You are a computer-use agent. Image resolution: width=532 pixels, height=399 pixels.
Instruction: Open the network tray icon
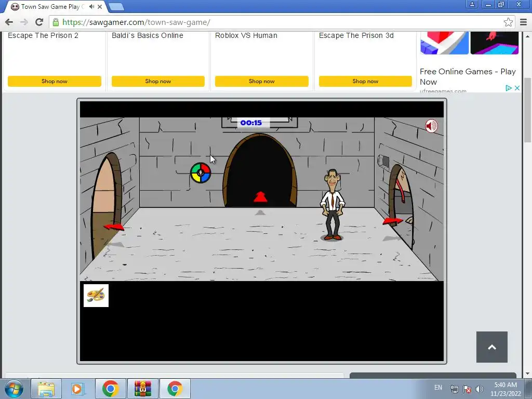point(454,389)
